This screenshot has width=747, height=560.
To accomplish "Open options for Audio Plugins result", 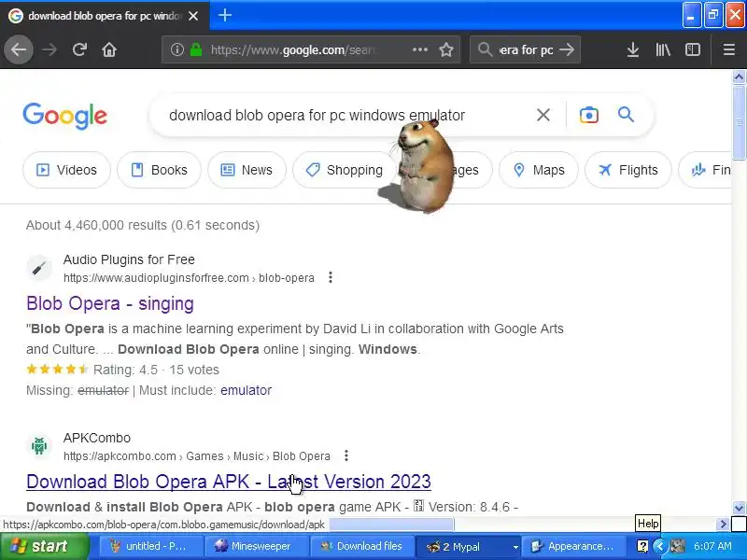I will coord(331,277).
